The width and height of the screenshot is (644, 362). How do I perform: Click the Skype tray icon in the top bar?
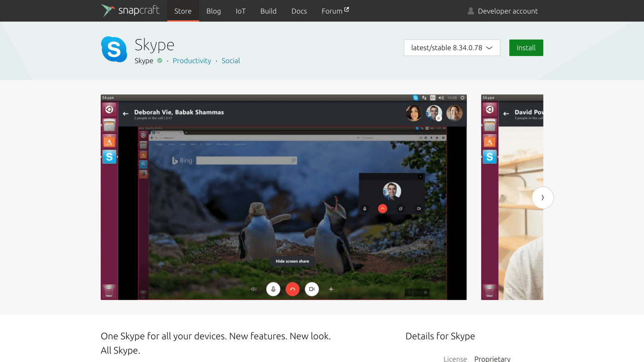pos(415,98)
